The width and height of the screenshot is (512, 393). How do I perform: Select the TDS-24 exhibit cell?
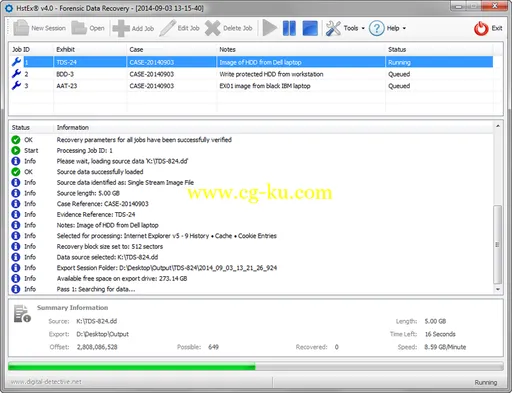(67, 62)
